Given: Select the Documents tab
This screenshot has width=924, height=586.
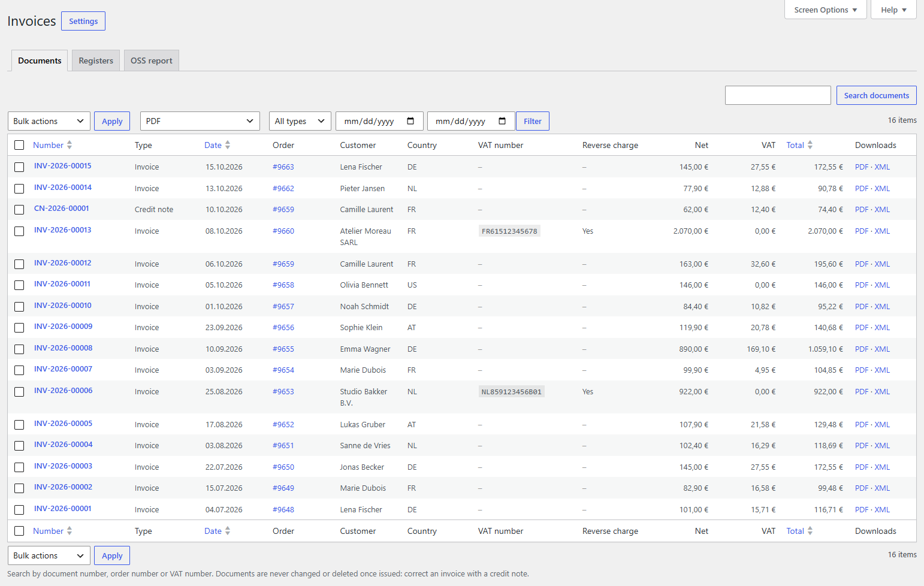Looking at the screenshot, I should pos(40,61).
